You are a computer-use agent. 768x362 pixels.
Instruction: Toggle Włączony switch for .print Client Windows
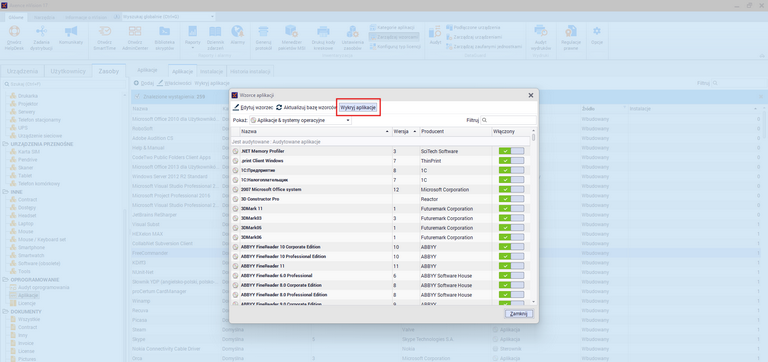[x=511, y=161]
